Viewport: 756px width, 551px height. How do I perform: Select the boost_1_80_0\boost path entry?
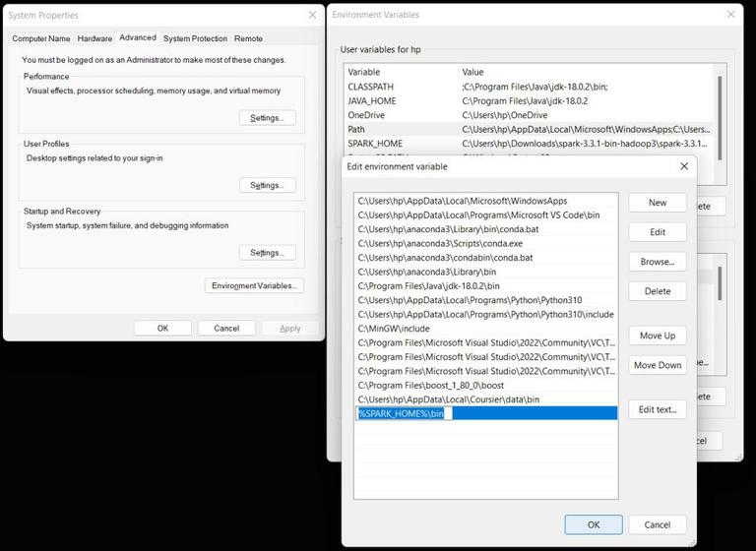486,385
